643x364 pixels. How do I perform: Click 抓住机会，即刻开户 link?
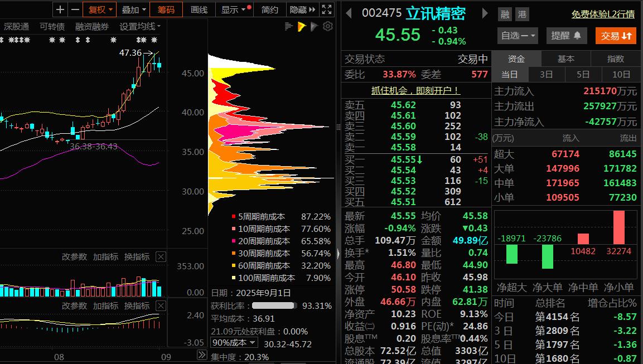[x=416, y=90]
